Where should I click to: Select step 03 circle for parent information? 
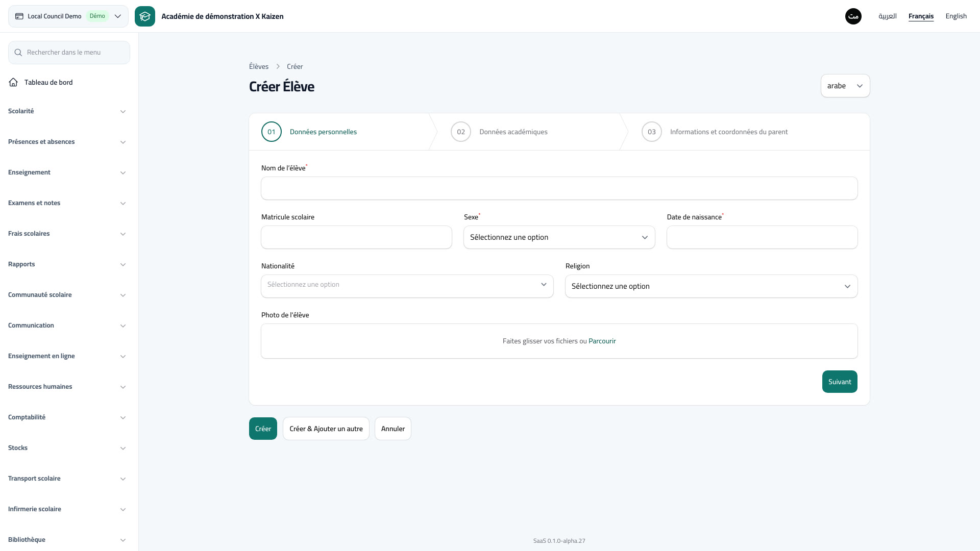[x=652, y=132]
